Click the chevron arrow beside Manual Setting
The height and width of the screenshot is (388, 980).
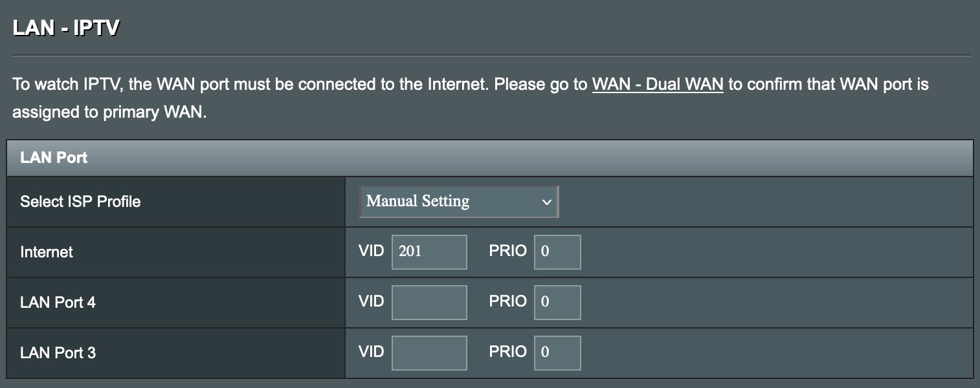click(546, 202)
